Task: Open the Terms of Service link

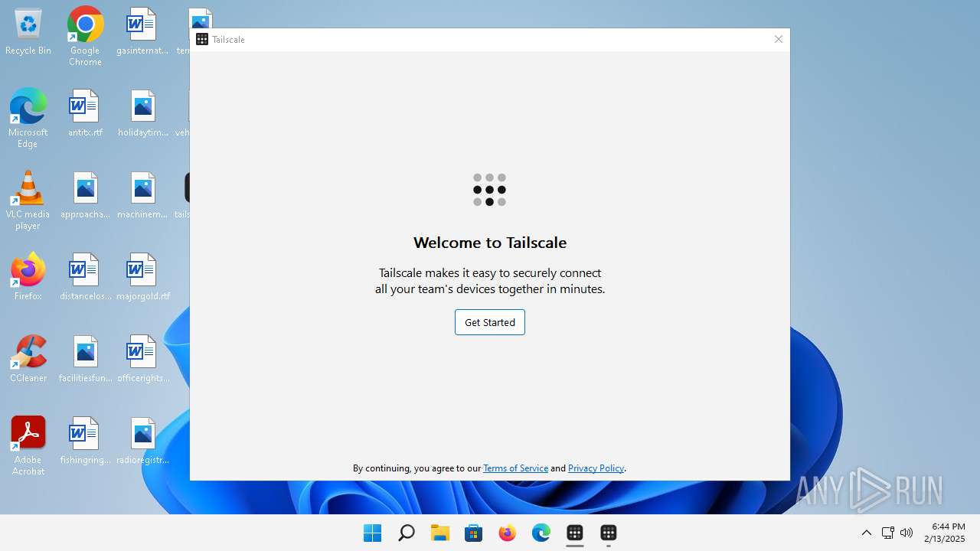Action: coord(515,468)
